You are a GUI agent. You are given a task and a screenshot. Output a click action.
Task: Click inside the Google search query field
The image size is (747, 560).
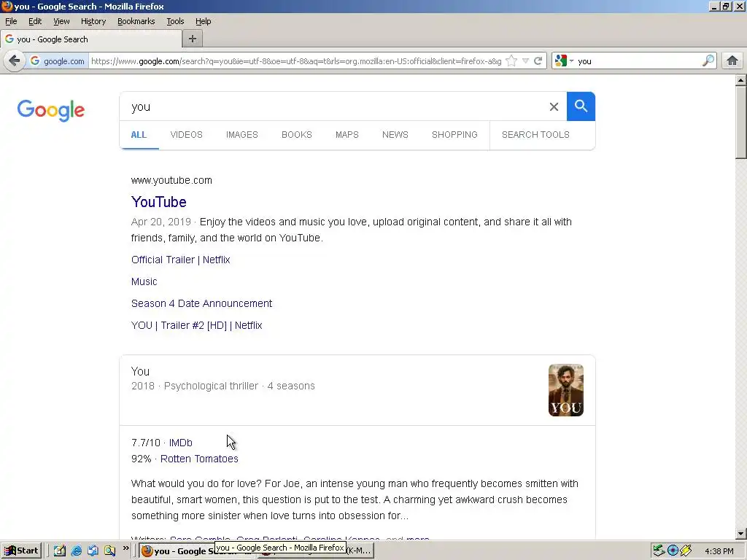333,106
